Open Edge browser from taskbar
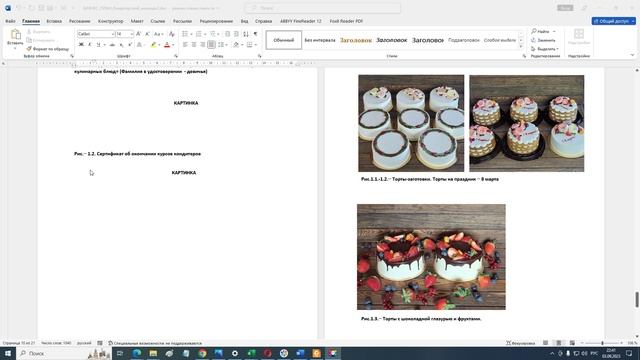 tap(137, 353)
